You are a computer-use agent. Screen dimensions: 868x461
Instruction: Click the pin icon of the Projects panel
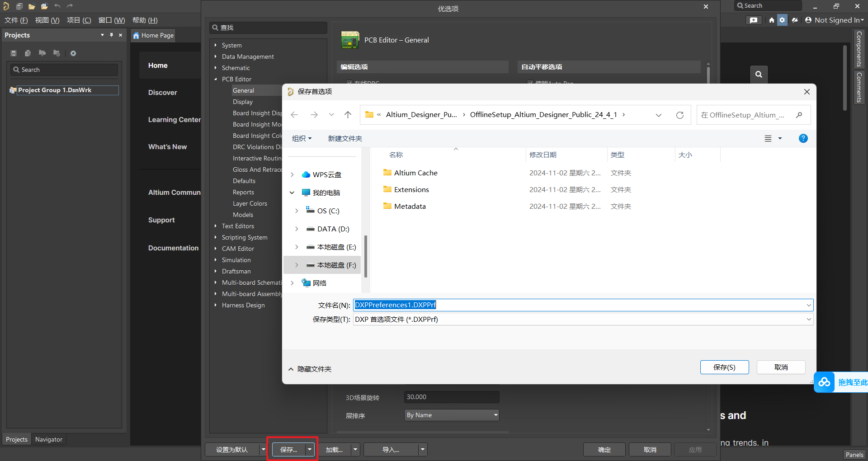coord(111,35)
